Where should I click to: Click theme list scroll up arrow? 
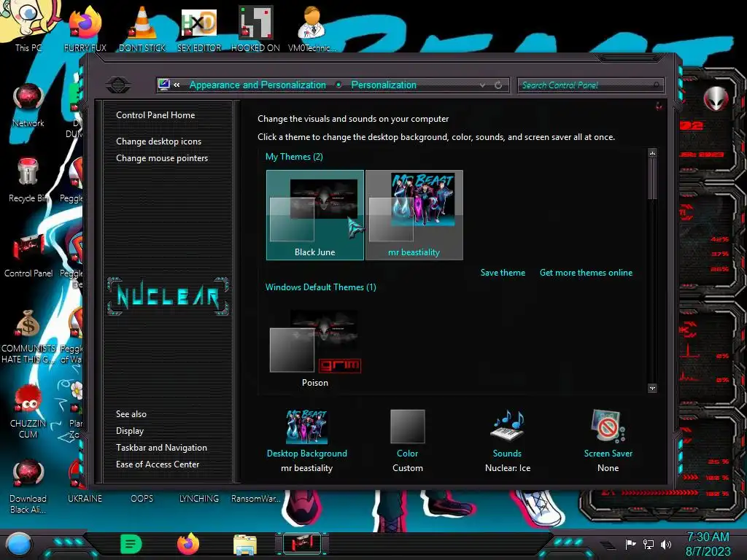652,153
